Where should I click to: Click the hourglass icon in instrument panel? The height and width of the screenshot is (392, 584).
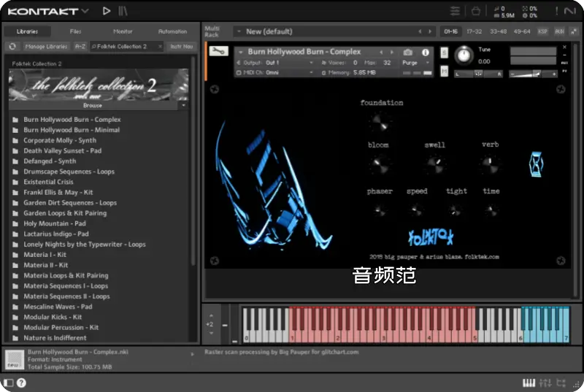[535, 164]
